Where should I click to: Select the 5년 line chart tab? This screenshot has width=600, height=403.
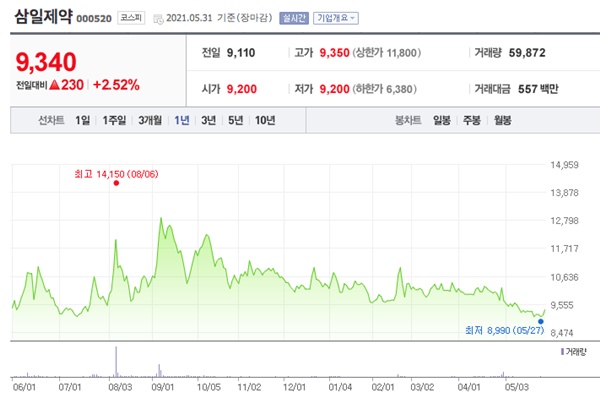[x=236, y=121]
